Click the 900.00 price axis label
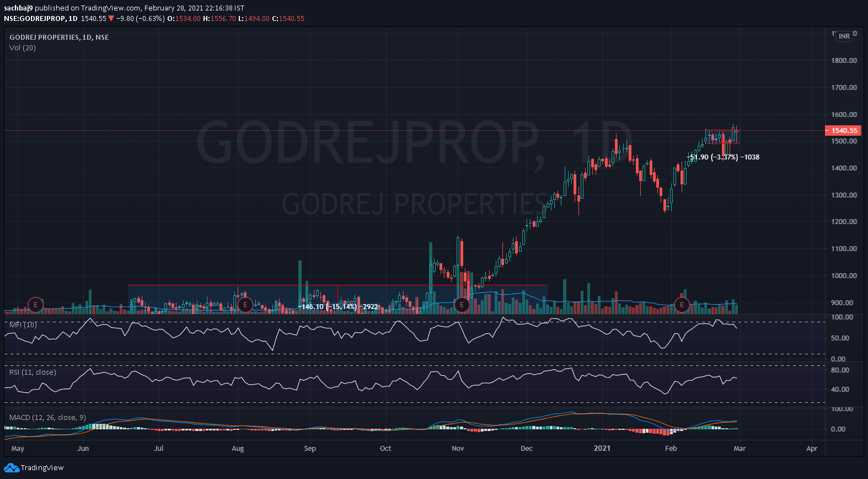This screenshot has height=479, width=868. pyautogui.click(x=842, y=303)
